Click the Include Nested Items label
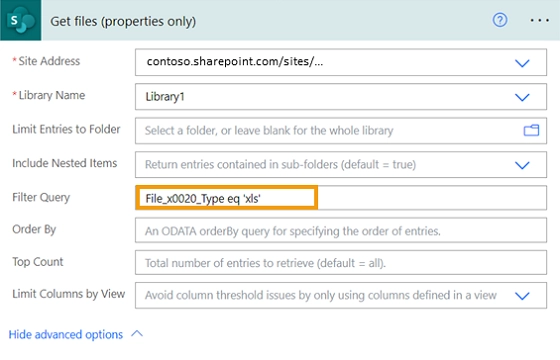Screen dimensions: 560x360 [65, 163]
